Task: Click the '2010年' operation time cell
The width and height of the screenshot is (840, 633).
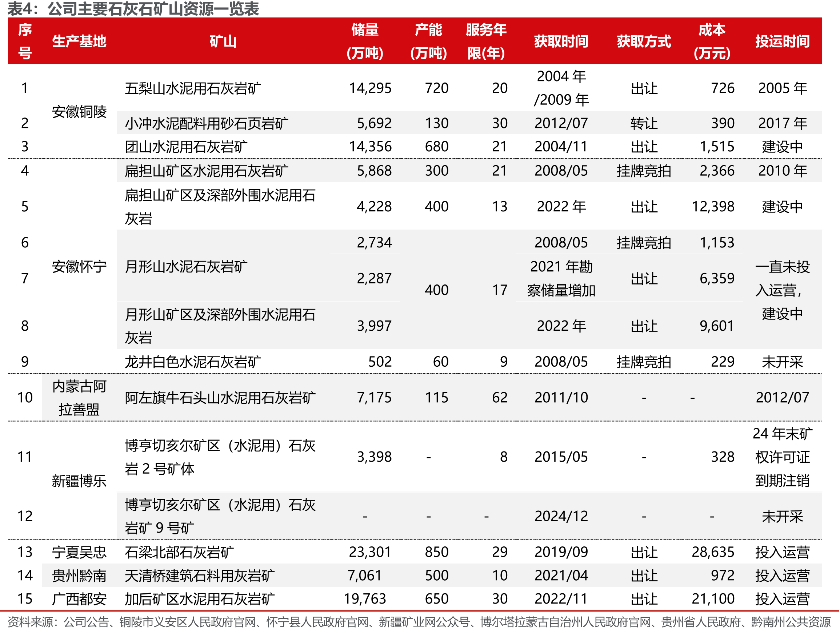Action: click(x=782, y=171)
